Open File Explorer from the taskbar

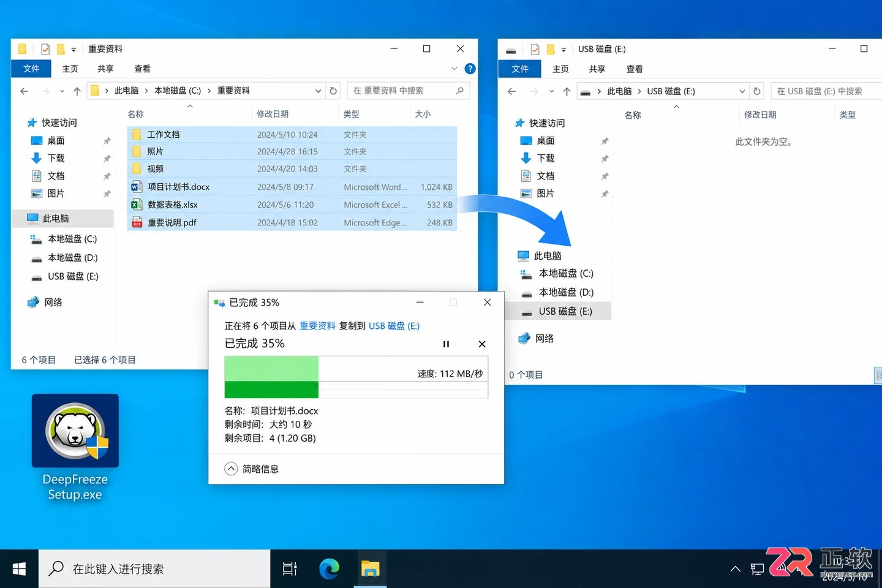click(x=370, y=569)
